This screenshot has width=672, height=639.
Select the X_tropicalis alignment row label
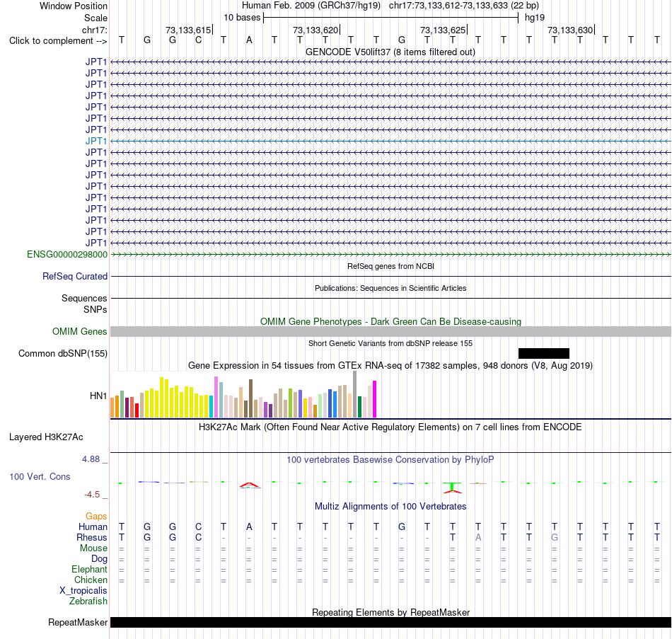pos(83,591)
